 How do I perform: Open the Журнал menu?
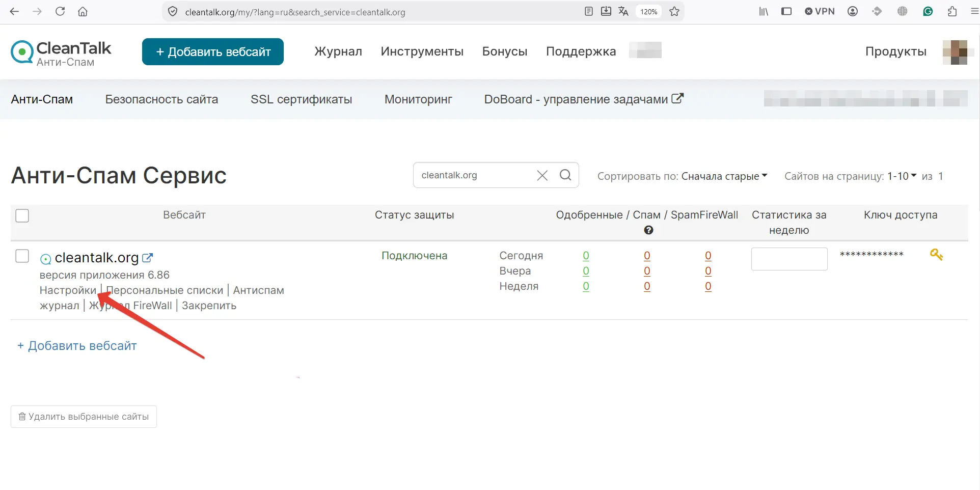[338, 51]
